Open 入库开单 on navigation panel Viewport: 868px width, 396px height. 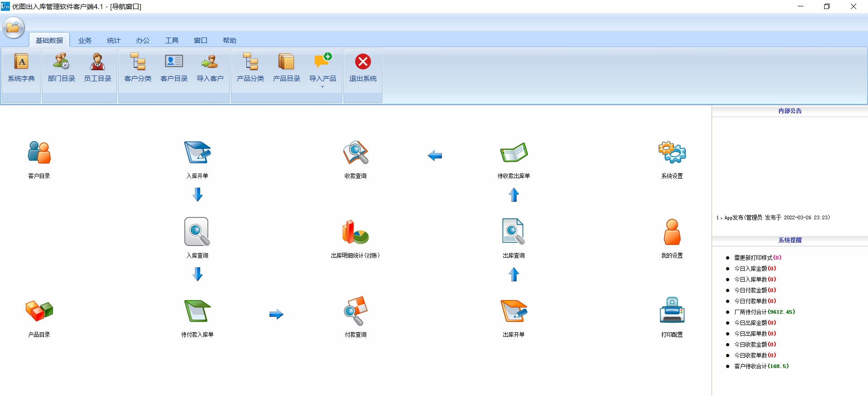198,152
